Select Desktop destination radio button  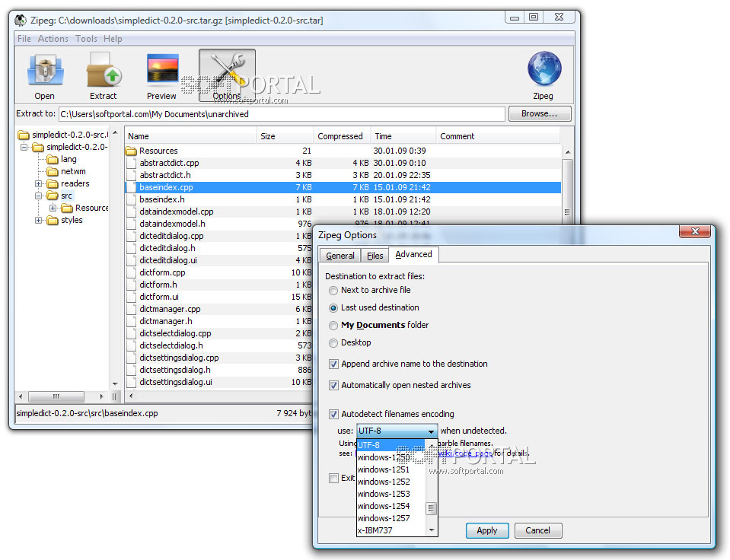coord(333,343)
